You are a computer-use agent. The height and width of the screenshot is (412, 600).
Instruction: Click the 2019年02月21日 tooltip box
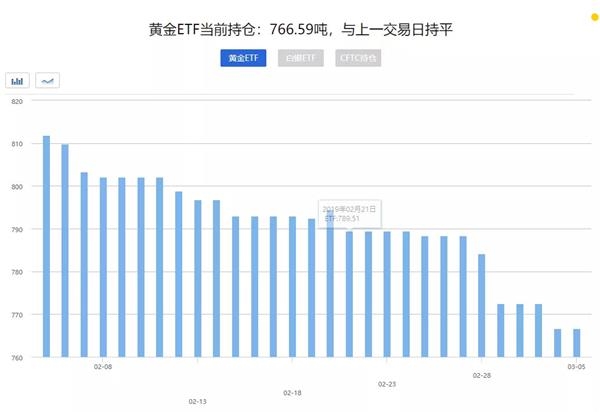coord(350,214)
